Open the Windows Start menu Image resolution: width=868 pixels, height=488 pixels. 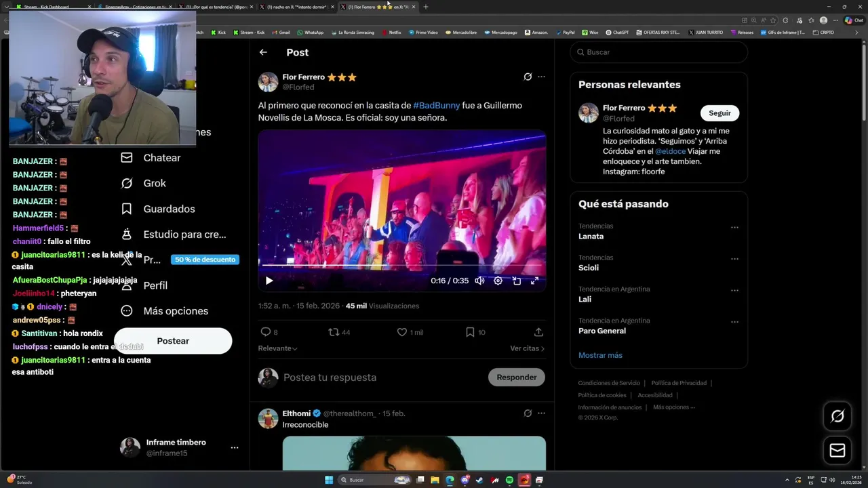[329, 480]
